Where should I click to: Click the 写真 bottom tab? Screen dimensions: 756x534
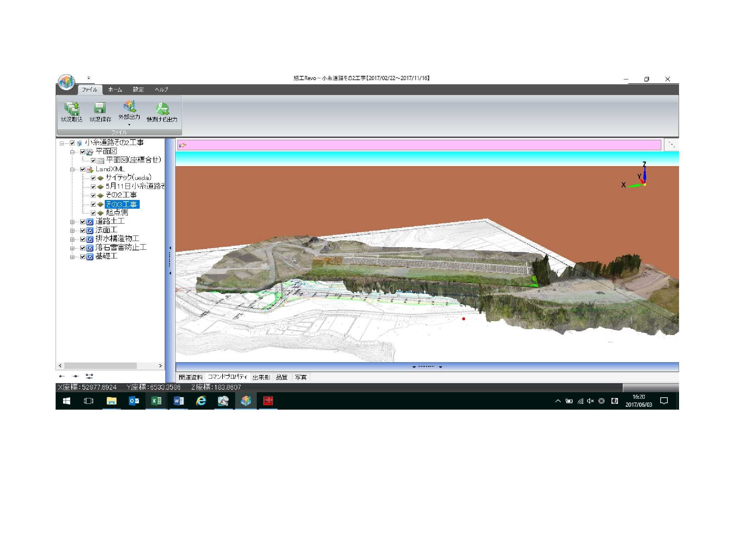301,377
